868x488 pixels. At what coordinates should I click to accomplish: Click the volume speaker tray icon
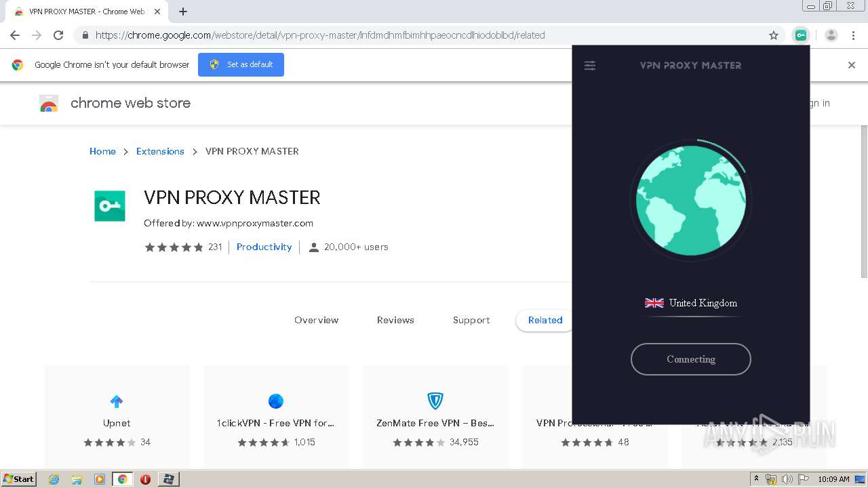click(787, 479)
